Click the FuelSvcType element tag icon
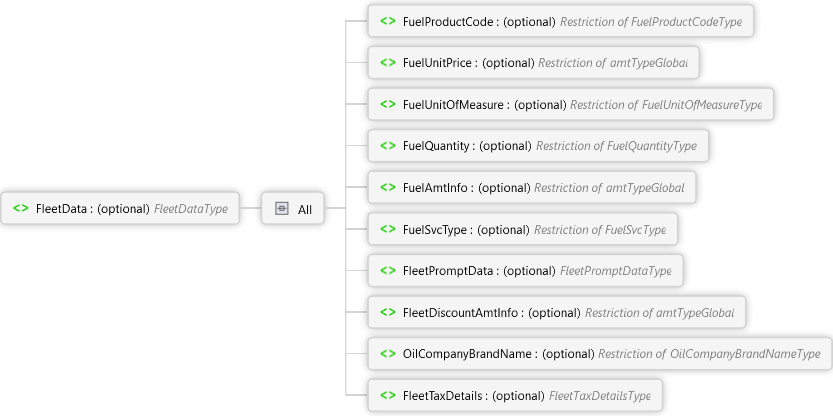This screenshot has height=416, width=833. [x=387, y=229]
